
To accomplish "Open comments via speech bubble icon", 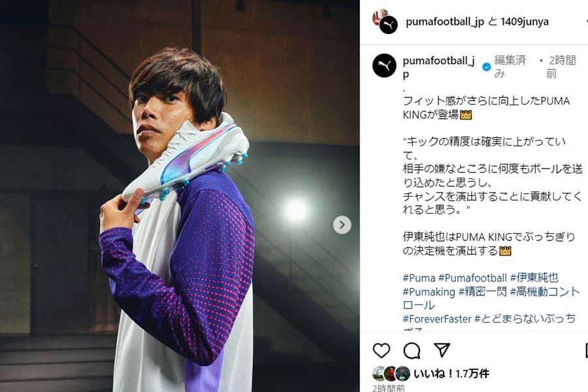I will [x=412, y=351].
